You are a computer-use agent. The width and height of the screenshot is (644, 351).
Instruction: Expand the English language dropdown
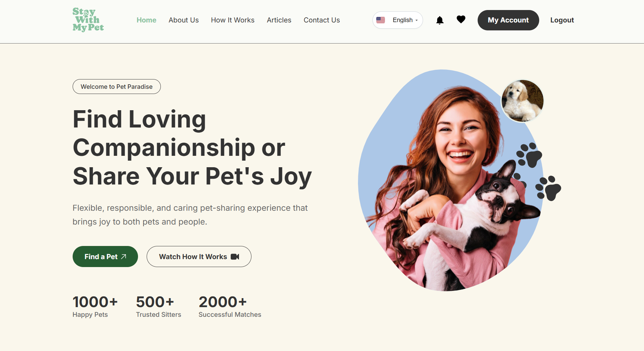pyautogui.click(x=398, y=20)
